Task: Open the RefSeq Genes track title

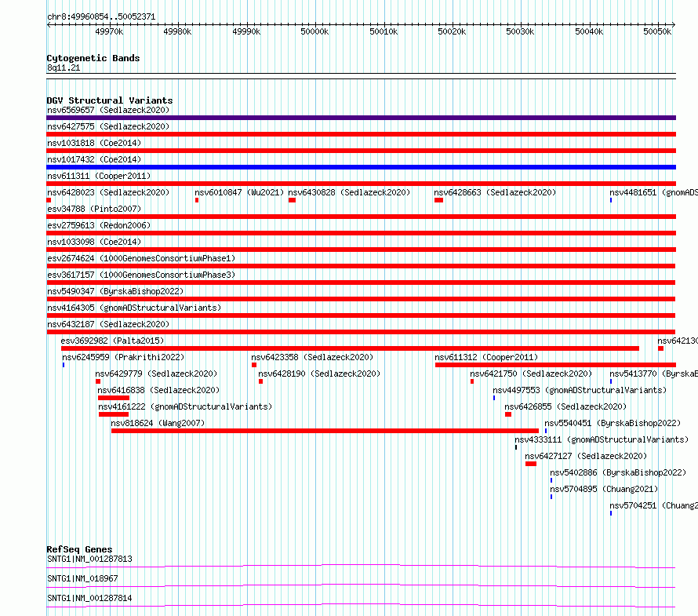Action: tap(79, 549)
